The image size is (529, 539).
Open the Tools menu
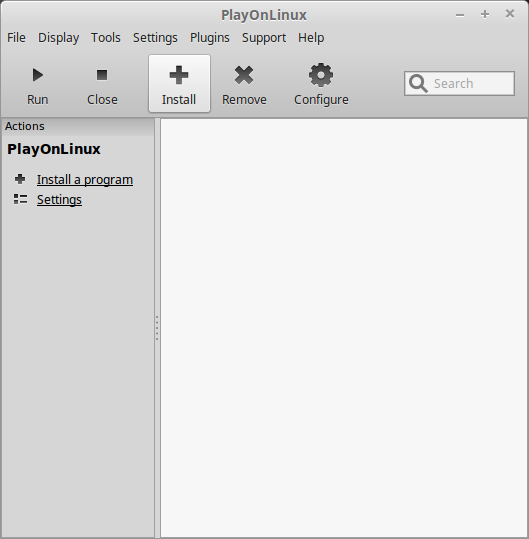pos(106,37)
